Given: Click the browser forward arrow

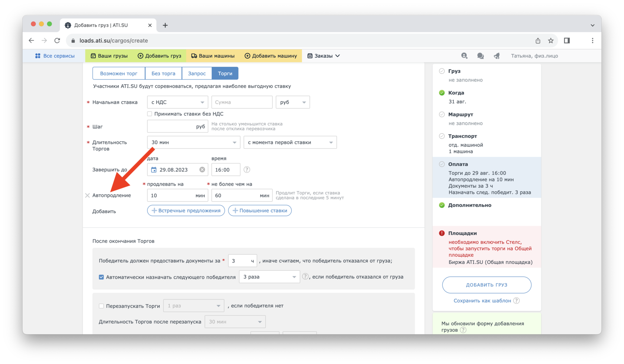Looking at the screenshot, I should [44, 40].
